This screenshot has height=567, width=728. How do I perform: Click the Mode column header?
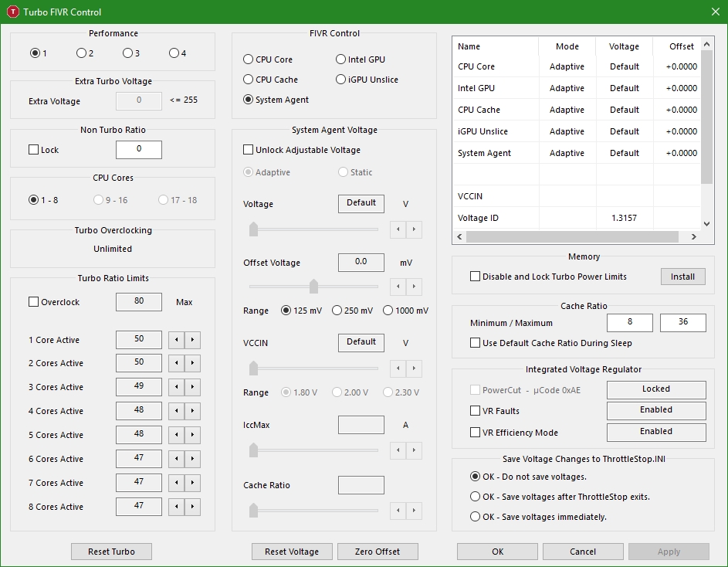(567, 46)
